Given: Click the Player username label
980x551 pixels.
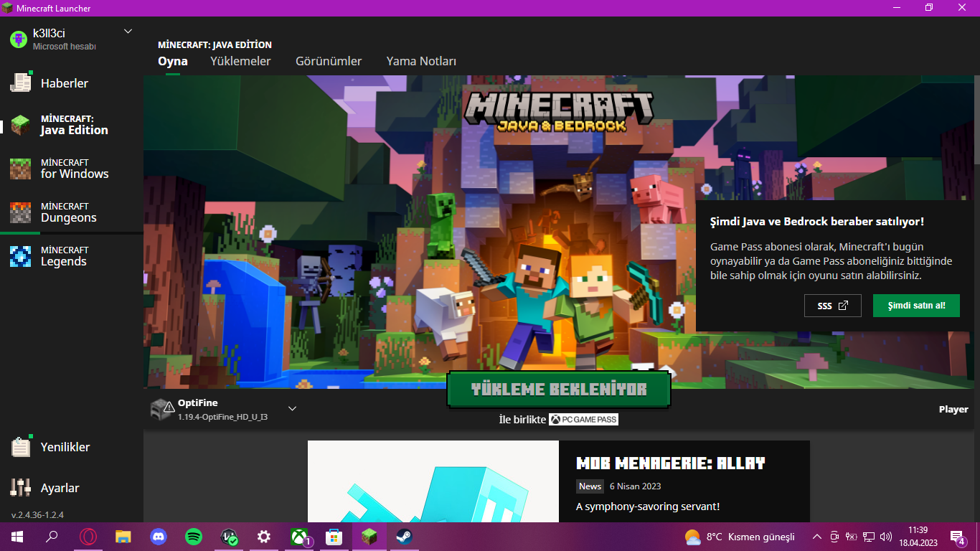Looking at the screenshot, I should (x=953, y=410).
